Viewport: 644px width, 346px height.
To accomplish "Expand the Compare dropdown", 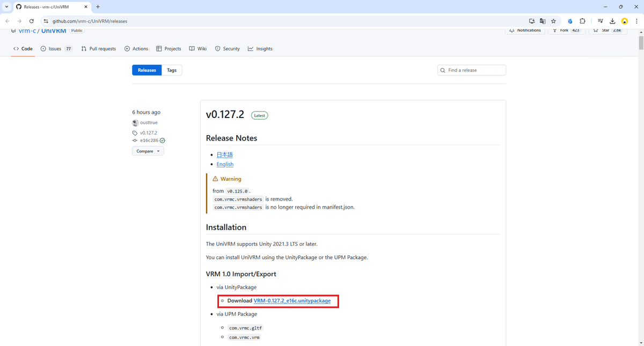I will coord(148,151).
